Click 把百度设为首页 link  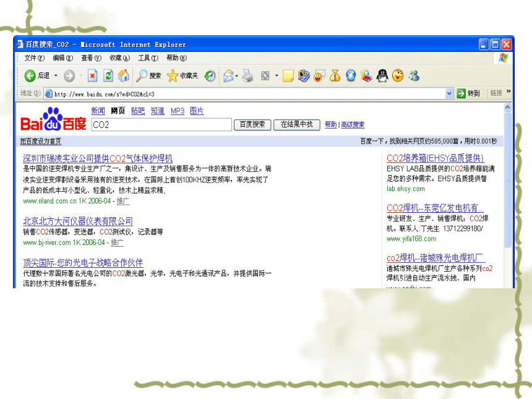tap(40, 141)
